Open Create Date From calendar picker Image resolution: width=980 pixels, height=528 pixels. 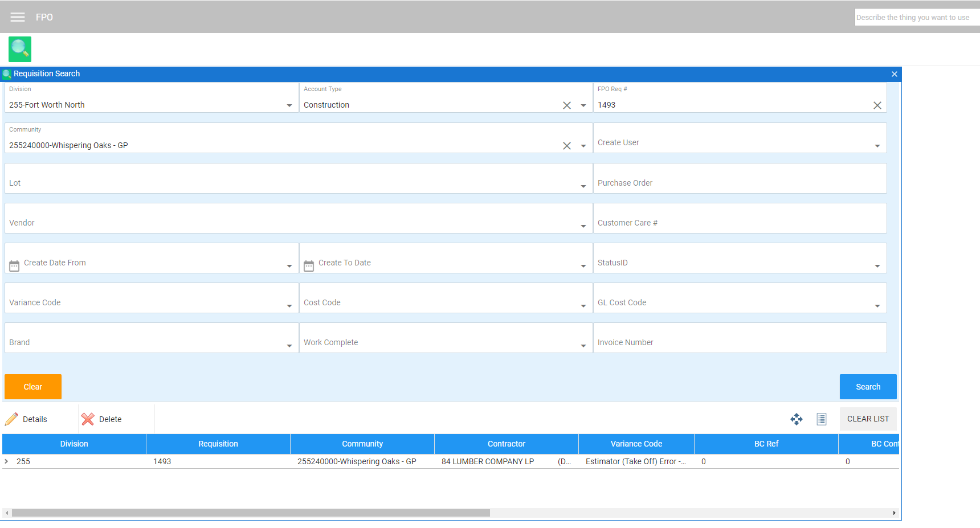(x=14, y=266)
